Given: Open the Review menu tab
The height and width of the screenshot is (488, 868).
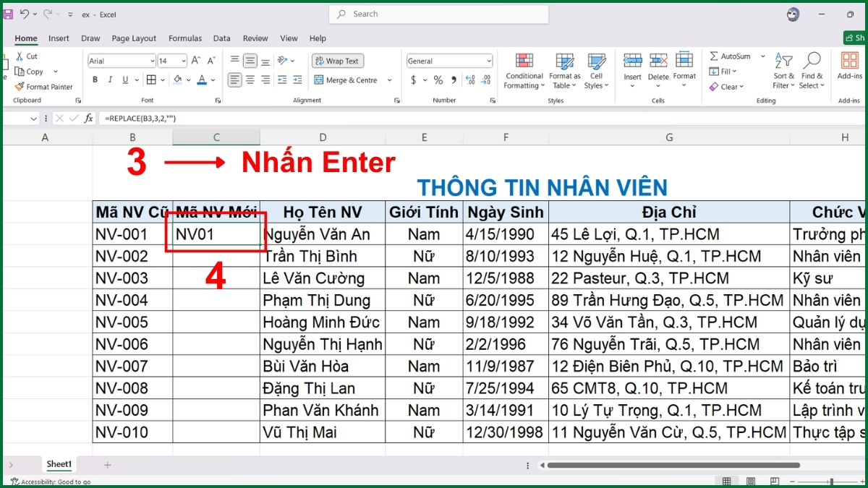Looking at the screenshot, I should point(255,38).
